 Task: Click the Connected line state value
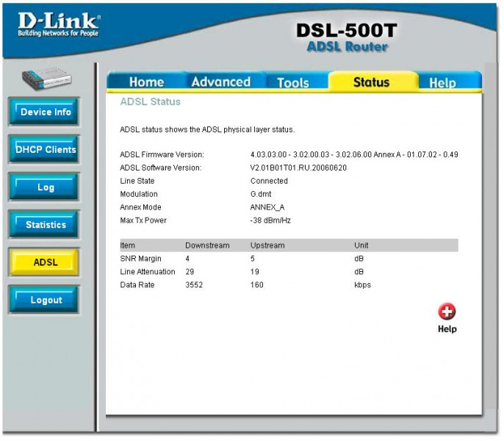click(269, 181)
